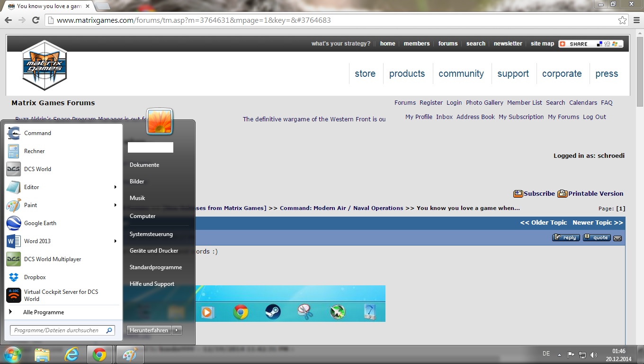Click the reply button on the post
Screen dimensions: 644x364
coord(566,237)
